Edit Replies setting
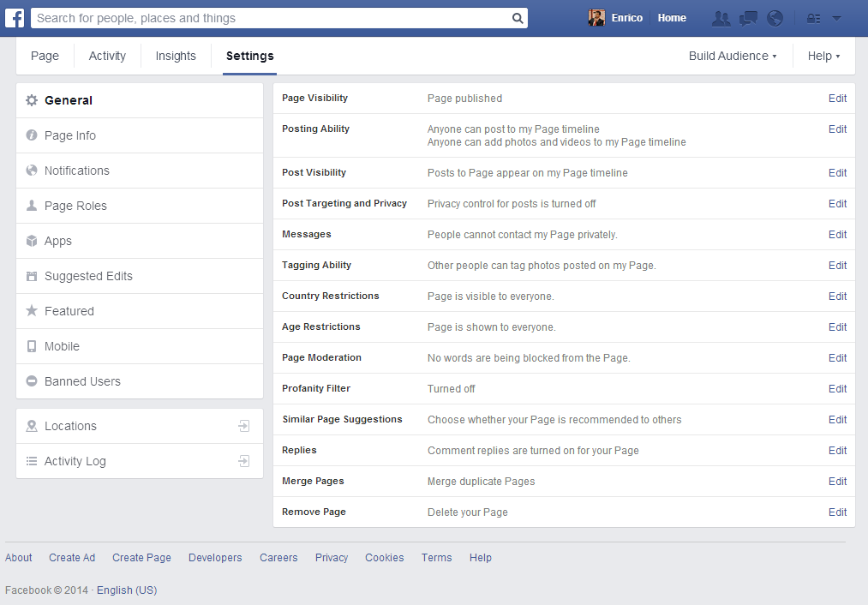The height and width of the screenshot is (605, 868). click(837, 451)
